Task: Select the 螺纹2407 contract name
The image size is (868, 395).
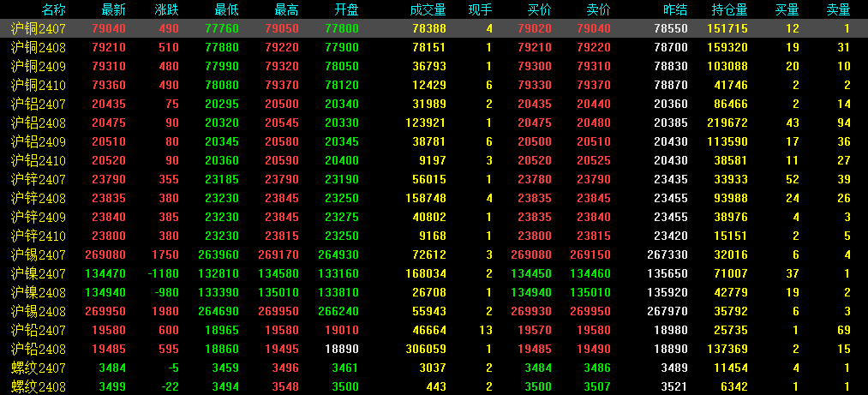Action: [39, 368]
